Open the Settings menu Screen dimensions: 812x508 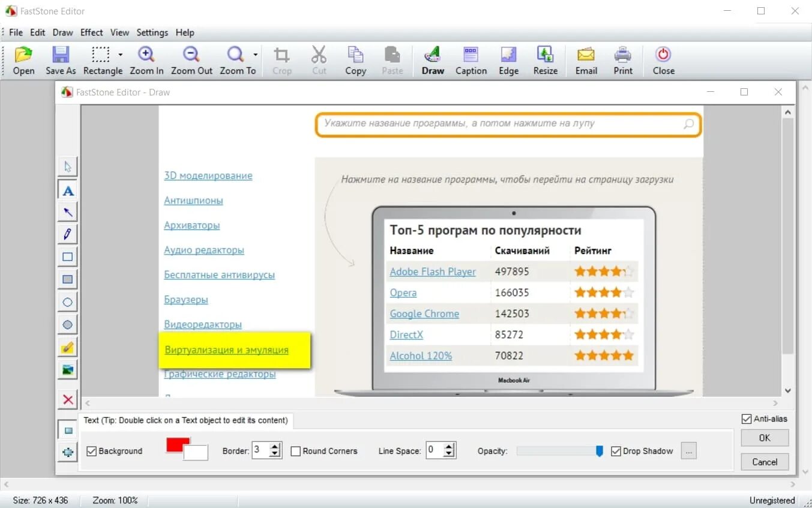coord(152,32)
